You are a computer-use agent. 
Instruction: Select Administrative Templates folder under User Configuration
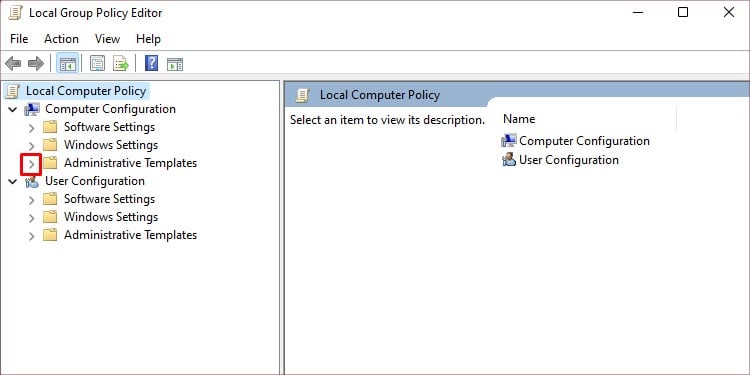[130, 235]
